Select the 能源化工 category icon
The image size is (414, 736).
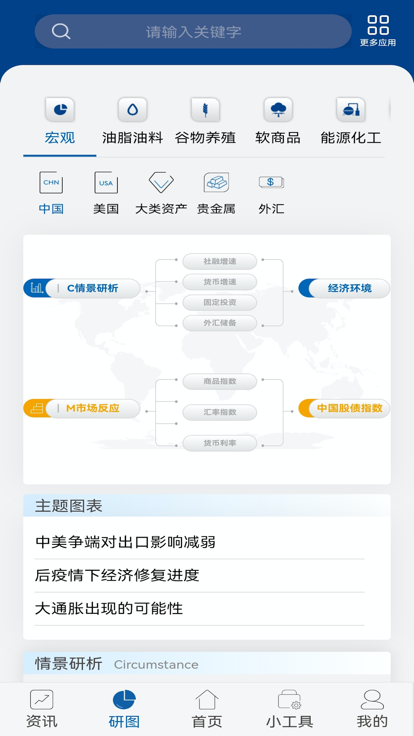click(x=351, y=109)
